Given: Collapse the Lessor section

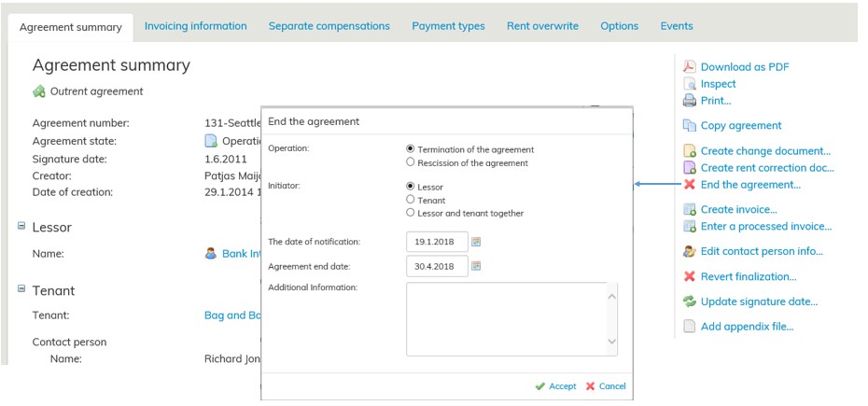Looking at the screenshot, I should (x=21, y=225).
